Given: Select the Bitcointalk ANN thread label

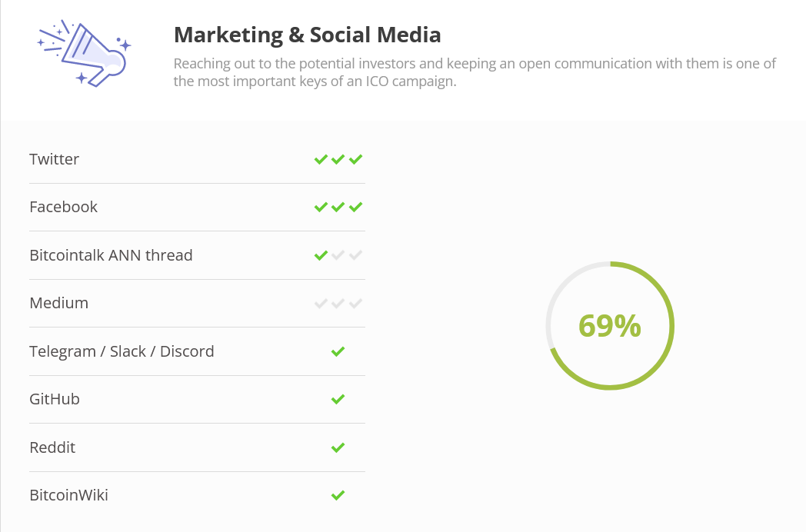Looking at the screenshot, I should pos(111,255).
